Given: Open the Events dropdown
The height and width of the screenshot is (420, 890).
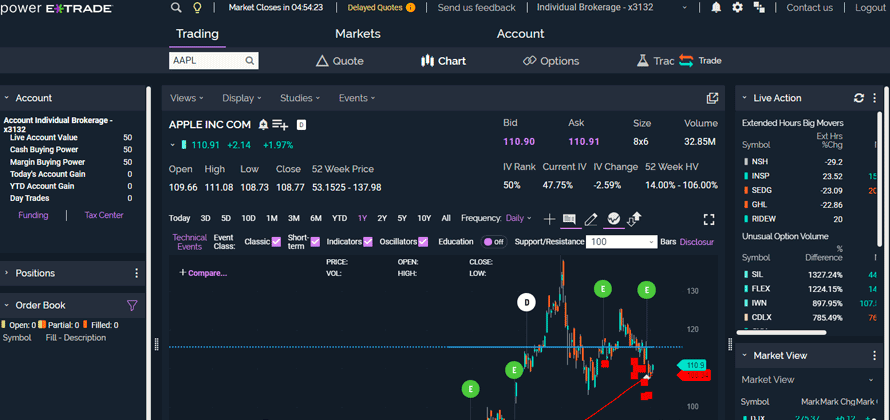Looking at the screenshot, I should point(357,98).
